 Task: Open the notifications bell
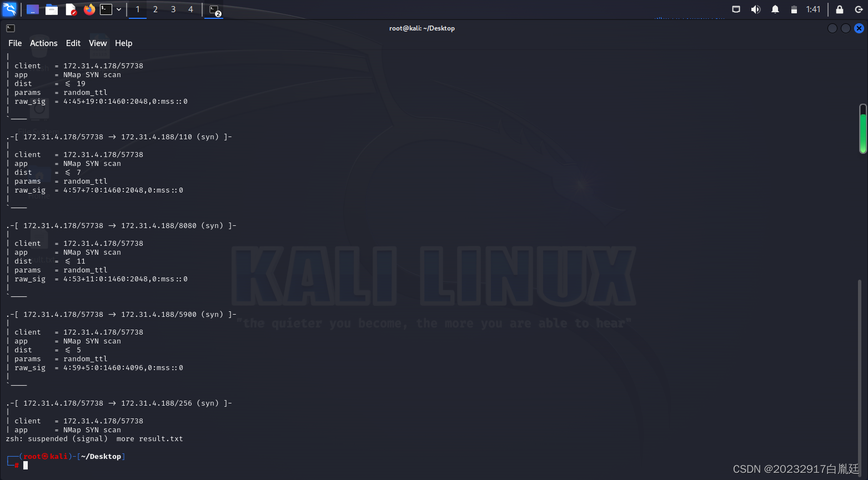[x=775, y=9]
